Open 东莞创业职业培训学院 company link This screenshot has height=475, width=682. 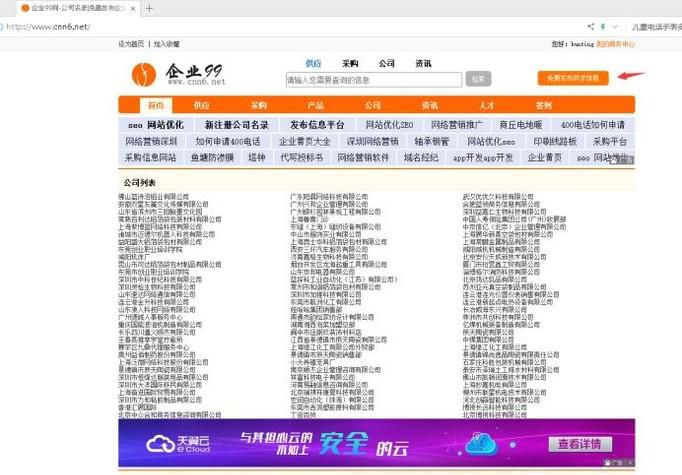click(150, 250)
